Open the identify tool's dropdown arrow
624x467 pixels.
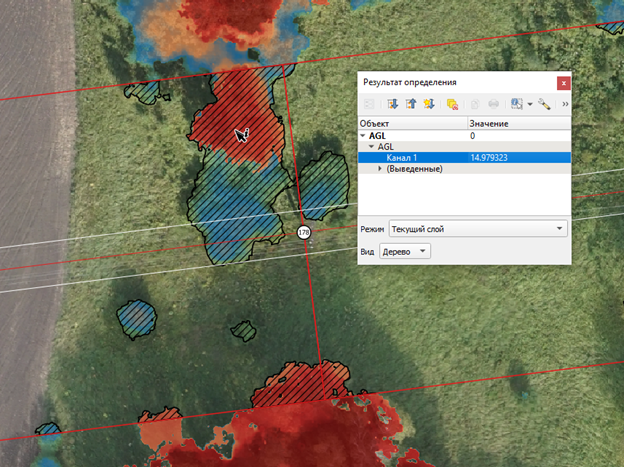(x=529, y=103)
